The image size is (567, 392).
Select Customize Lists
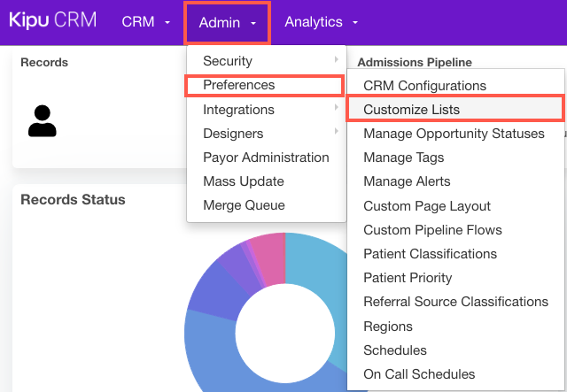411,110
